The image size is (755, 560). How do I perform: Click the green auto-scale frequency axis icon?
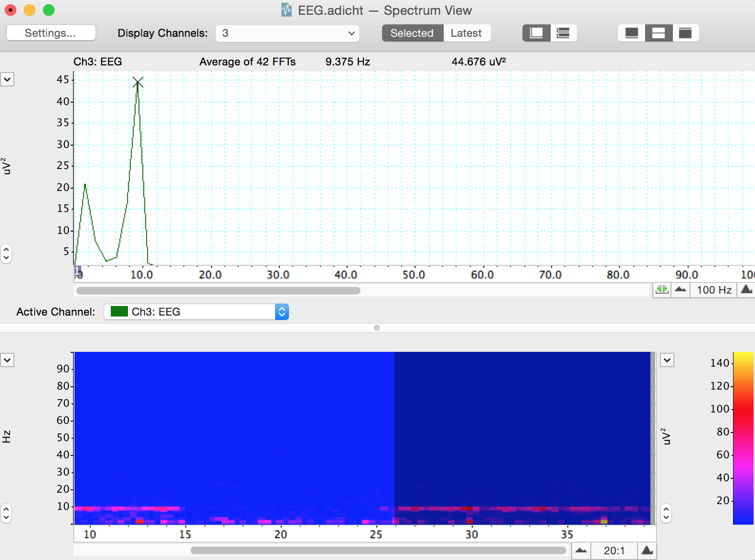[x=662, y=290]
